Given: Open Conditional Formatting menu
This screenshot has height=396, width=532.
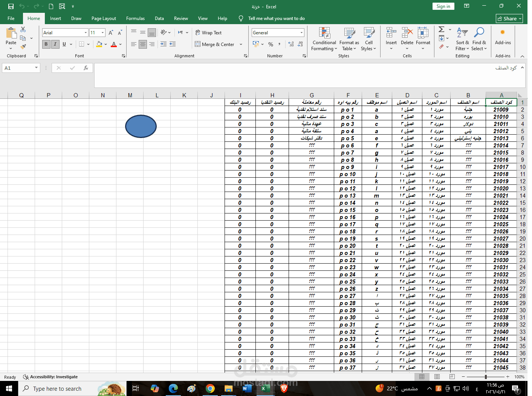Looking at the screenshot, I should tap(324, 39).
